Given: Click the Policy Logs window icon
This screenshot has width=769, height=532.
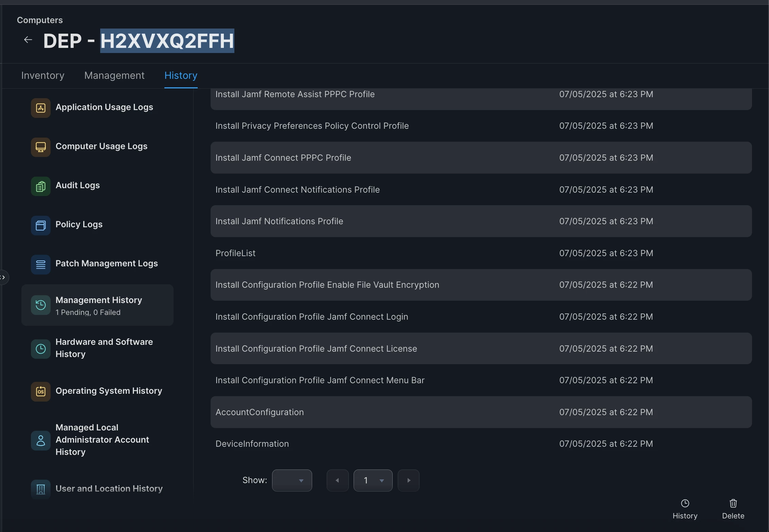Looking at the screenshot, I should coord(41,225).
